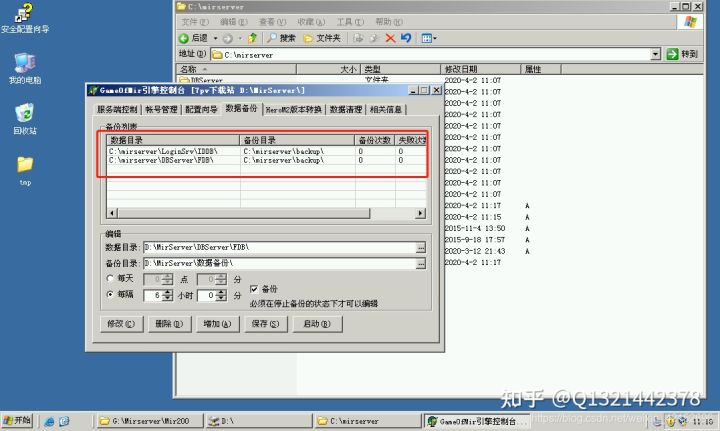Switch to the 帐号管理 tab

click(161, 109)
